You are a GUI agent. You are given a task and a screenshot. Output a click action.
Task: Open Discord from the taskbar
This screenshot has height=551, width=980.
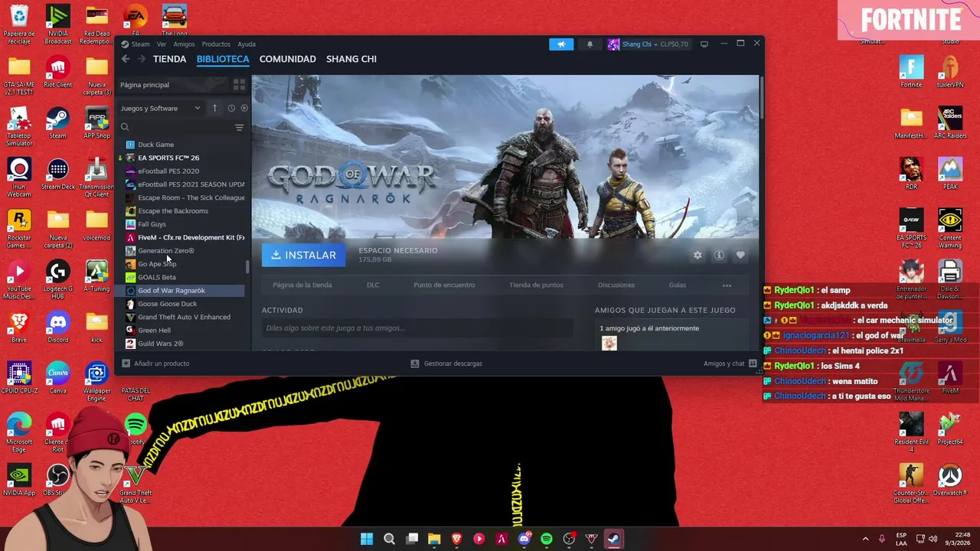[524, 539]
